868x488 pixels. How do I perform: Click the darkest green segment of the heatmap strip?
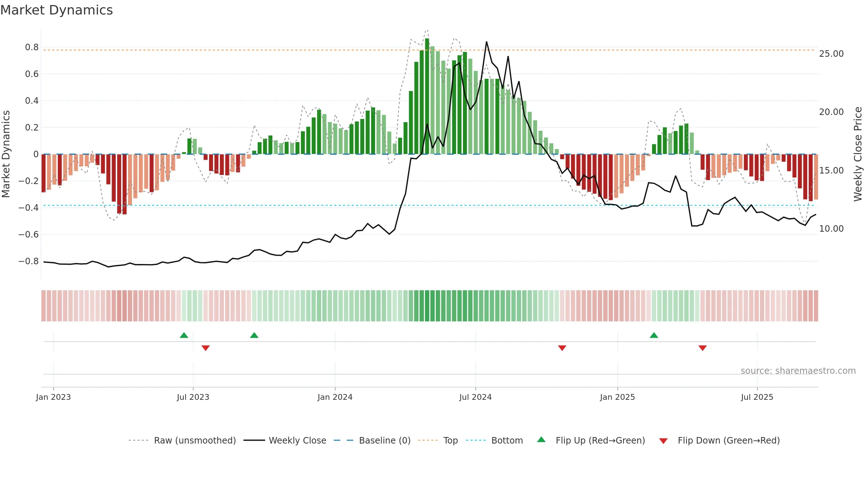tap(427, 306)
